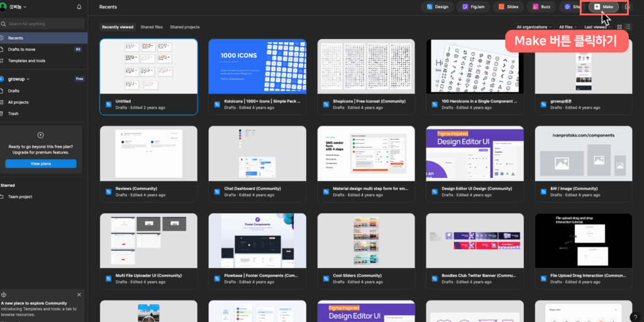Viewport: 644px width, 322px height.
Task: Click the file icon beside Koloicons
Action: pos(217,104)
